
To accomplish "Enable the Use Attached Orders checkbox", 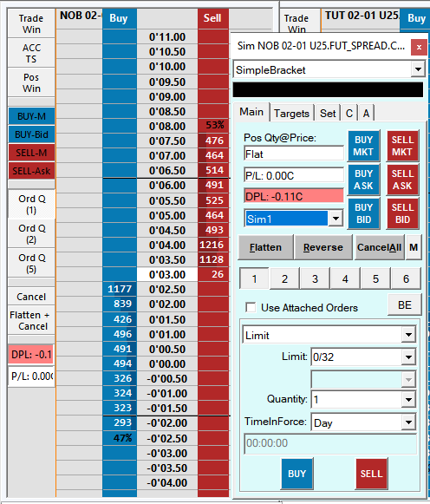I will tap(251, 307).
